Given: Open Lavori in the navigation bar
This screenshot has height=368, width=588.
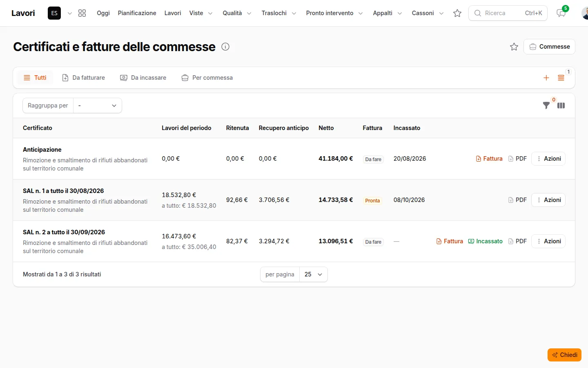Looking at the screenshot, I should (173, 13).
